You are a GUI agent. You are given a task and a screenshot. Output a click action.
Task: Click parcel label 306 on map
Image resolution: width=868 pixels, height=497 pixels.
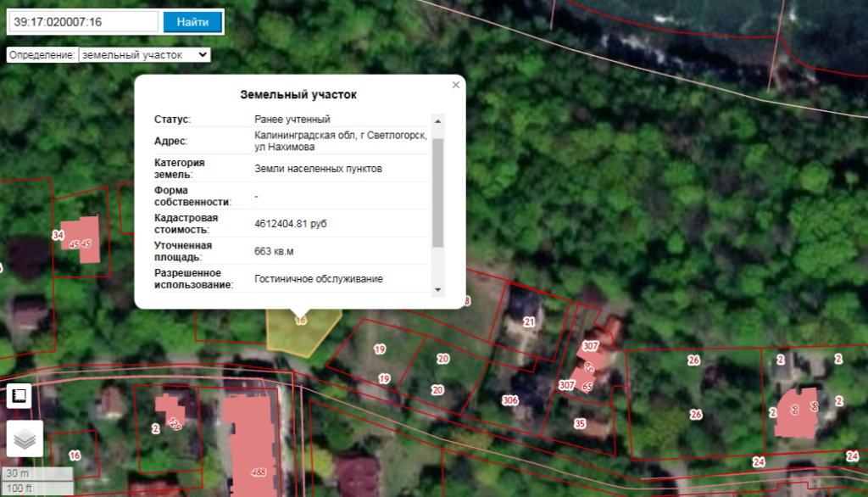[509, 400]
